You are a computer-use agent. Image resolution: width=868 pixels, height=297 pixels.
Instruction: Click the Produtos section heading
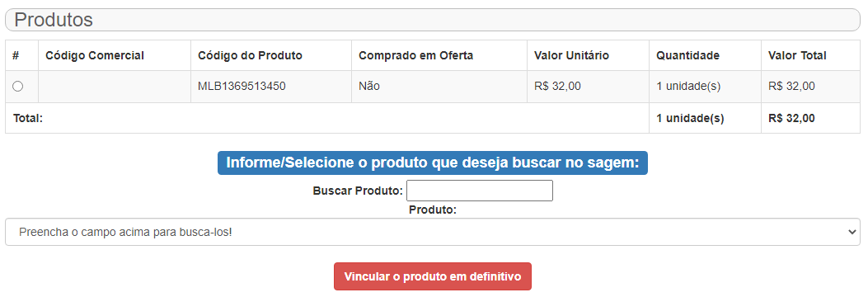coord(54,20)
